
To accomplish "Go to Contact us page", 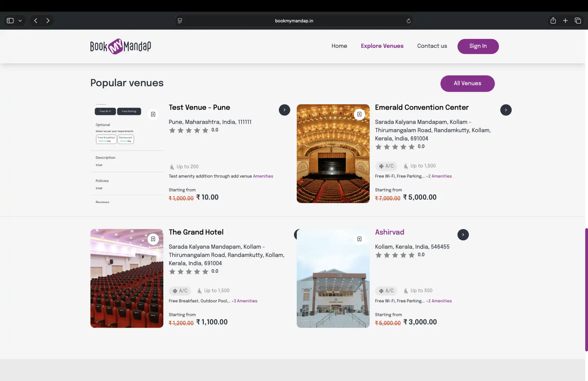I will point(432,46).
